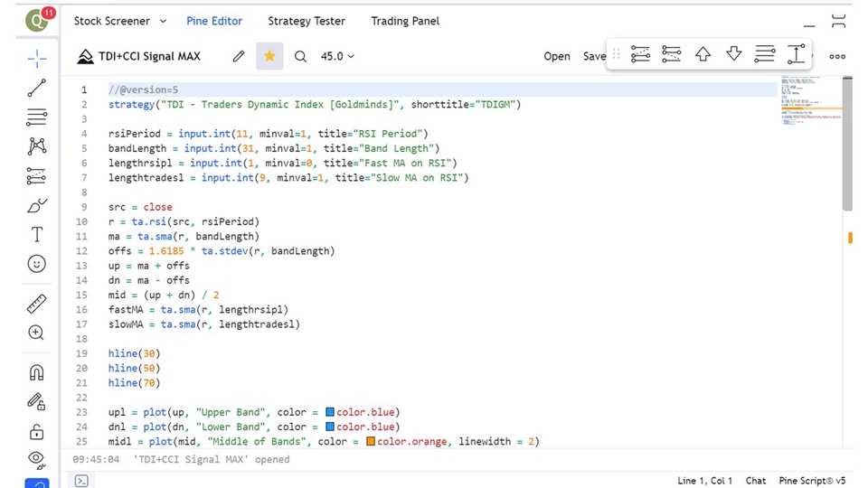Image resolution: width=868 pixels, height=488 pixels.
Task: Click the 'src = close' code line
Action: pyautogui.click(x=140, y=207)
